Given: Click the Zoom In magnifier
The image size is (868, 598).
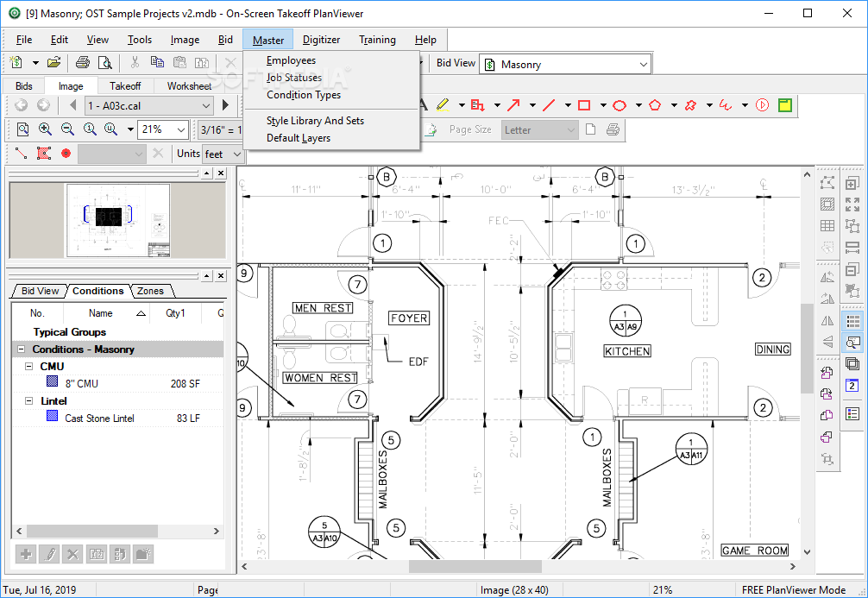Looking at the screenshot, I should pyautogui.click(x=45, y=129).
